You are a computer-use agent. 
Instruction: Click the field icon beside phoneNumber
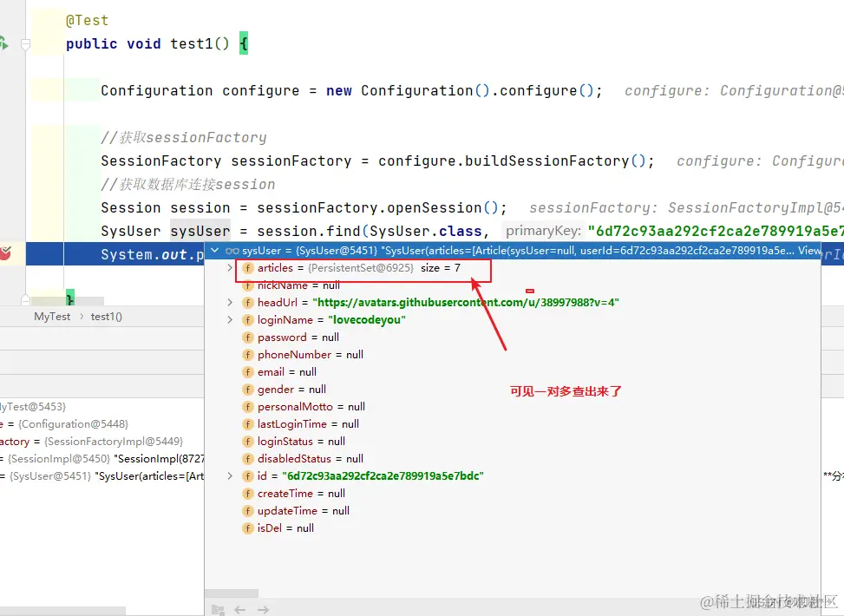(247, 355)
